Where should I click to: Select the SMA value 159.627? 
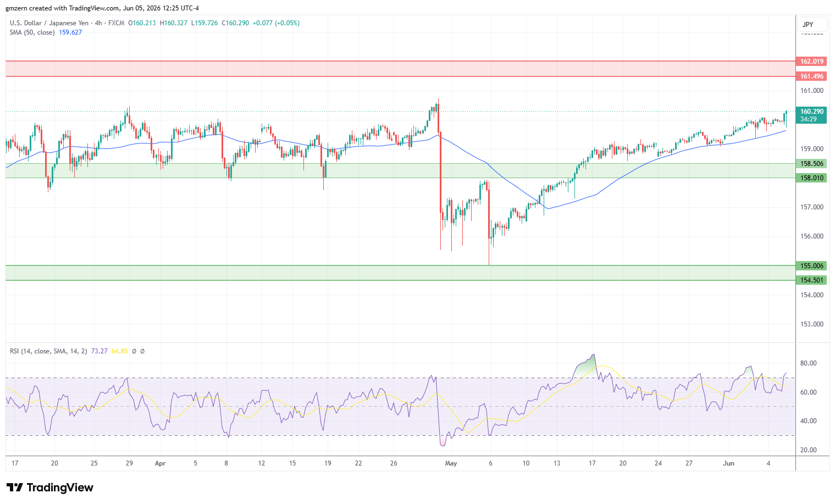coord(70,32)
